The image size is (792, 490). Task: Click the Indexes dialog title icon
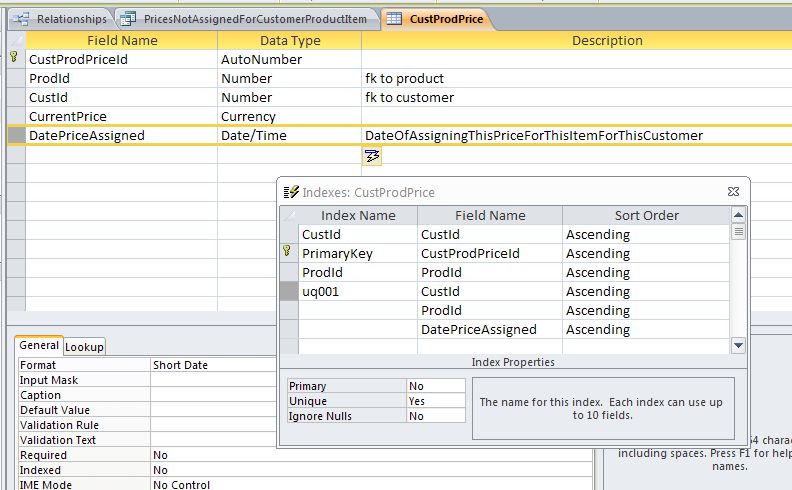tap(291, 192)
